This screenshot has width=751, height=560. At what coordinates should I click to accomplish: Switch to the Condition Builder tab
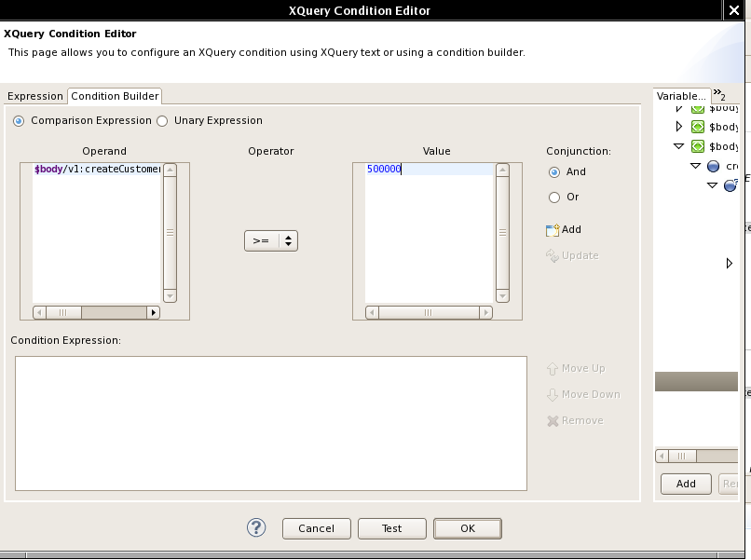point(115,96)
